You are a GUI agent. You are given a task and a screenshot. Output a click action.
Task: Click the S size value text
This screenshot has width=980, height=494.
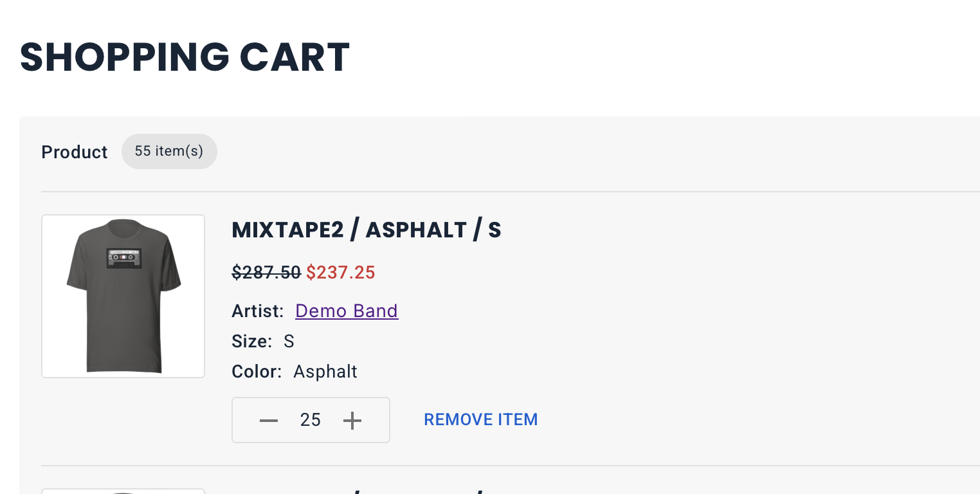click(289, 342)
